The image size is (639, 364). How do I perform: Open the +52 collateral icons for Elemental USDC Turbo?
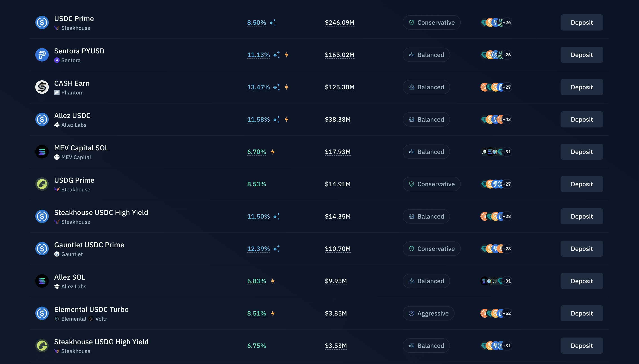[x=507, y=313]
